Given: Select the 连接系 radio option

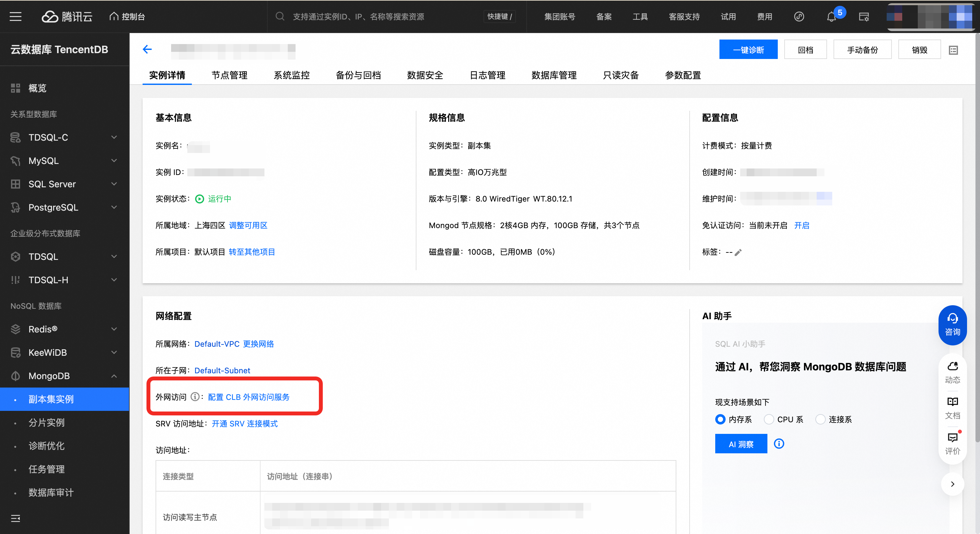Looking at the screenshot, I should pos(821,419).
